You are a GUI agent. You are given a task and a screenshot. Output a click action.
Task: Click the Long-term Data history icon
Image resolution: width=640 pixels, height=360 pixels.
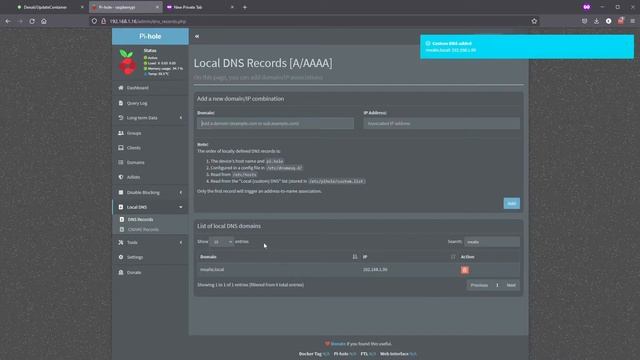[121, 118]
